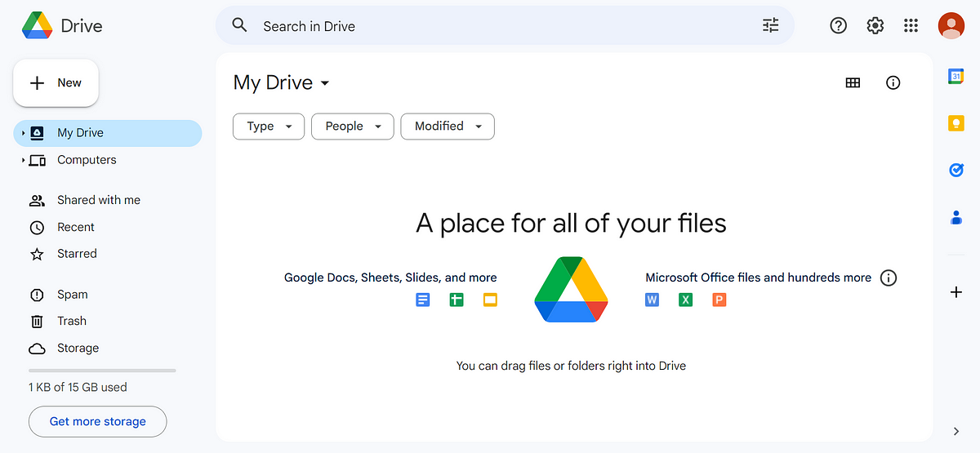Click the Google Drive logo
This screenshot has width=980, height=453.
click(x=37, y=25)
